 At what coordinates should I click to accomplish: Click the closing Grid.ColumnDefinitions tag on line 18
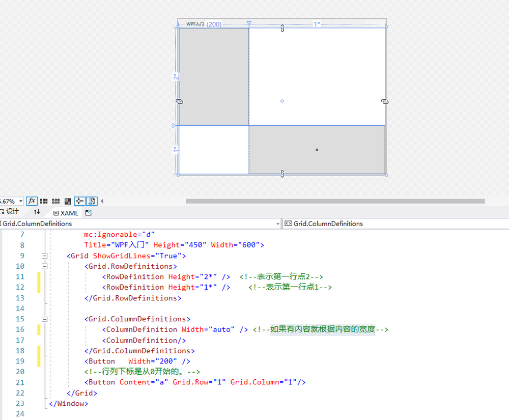139,351
